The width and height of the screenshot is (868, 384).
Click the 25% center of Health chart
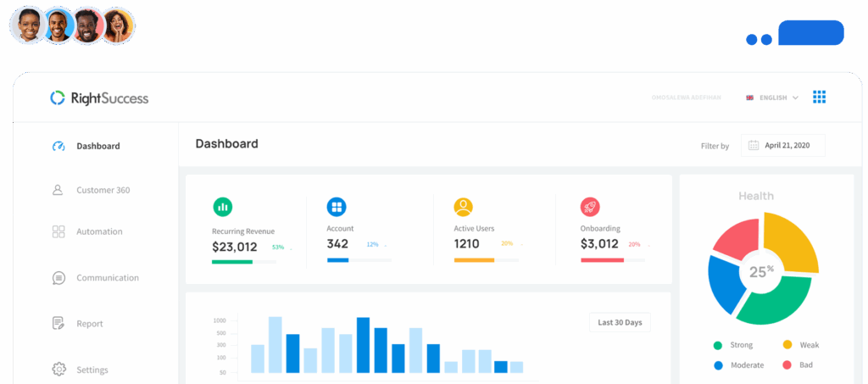(762, 272)
